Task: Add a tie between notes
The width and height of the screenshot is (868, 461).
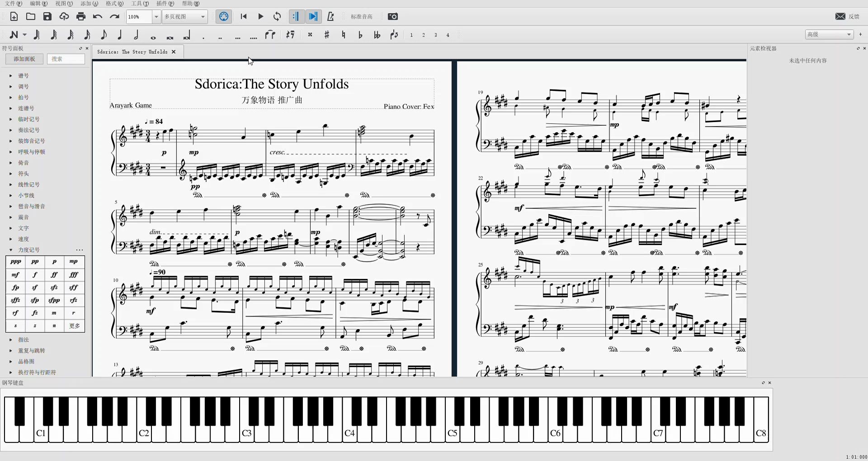Action: [x=270, y=35]
